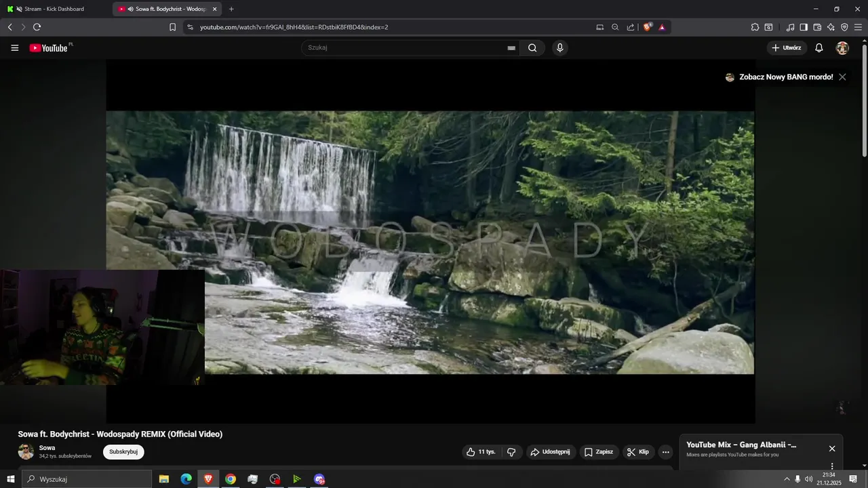Image resolution: width=868 pixels, height=488 pixels.
Task: Go back in browser history
Action: point(9,27)
